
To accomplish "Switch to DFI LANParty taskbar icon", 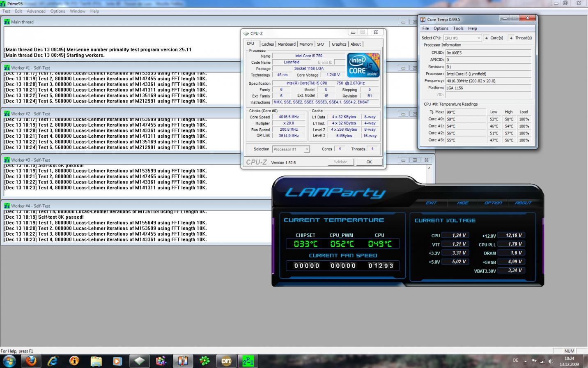I will tap(226, 361).
